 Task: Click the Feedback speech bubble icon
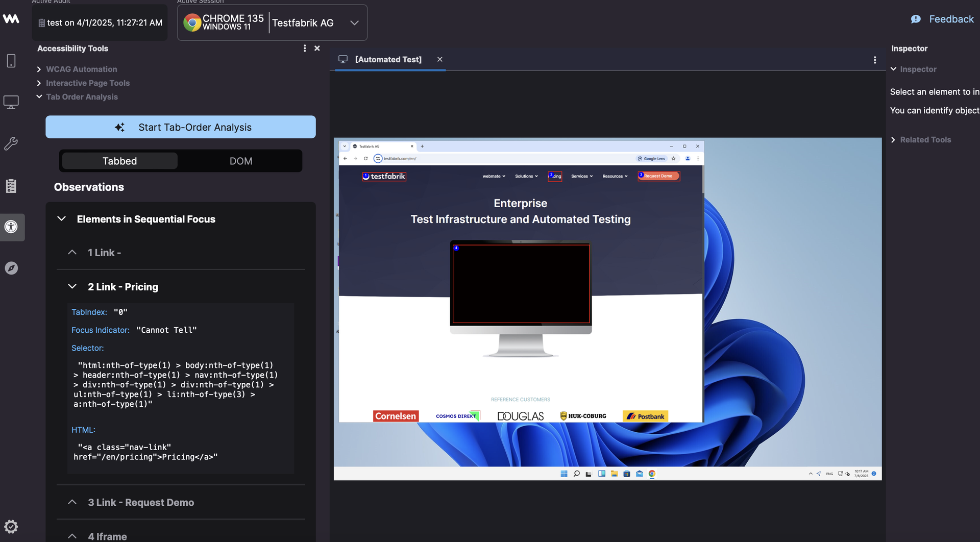(x=916, y=19)
